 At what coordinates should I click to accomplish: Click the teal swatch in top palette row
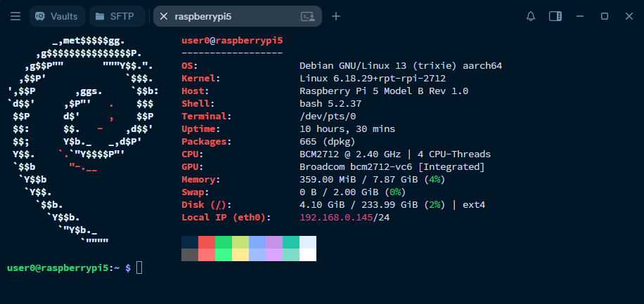[291, 242]
